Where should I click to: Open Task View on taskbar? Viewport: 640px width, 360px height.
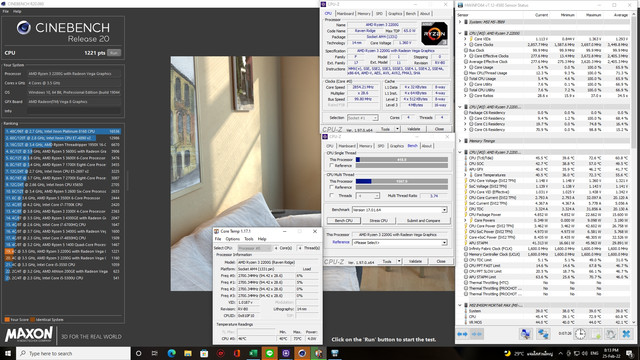[x=155, y=353]
